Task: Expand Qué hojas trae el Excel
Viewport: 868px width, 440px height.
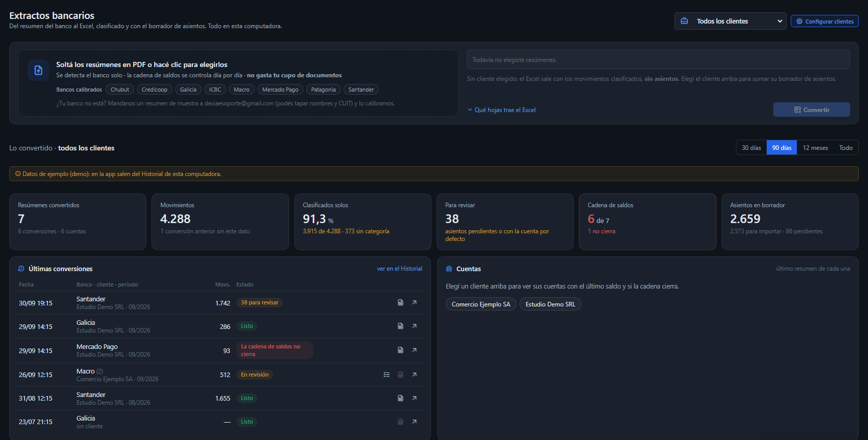Action: click(x=502, y=110)
